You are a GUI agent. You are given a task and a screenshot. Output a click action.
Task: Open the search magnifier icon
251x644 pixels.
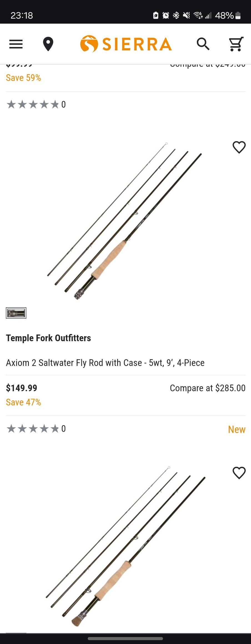point(203,44)
